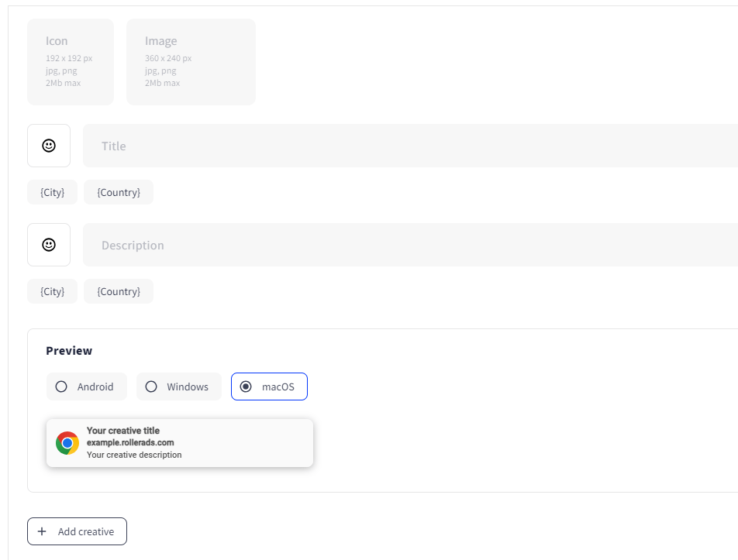Focus the Description input field
This screenshot has height=560, width=738.
411,245
